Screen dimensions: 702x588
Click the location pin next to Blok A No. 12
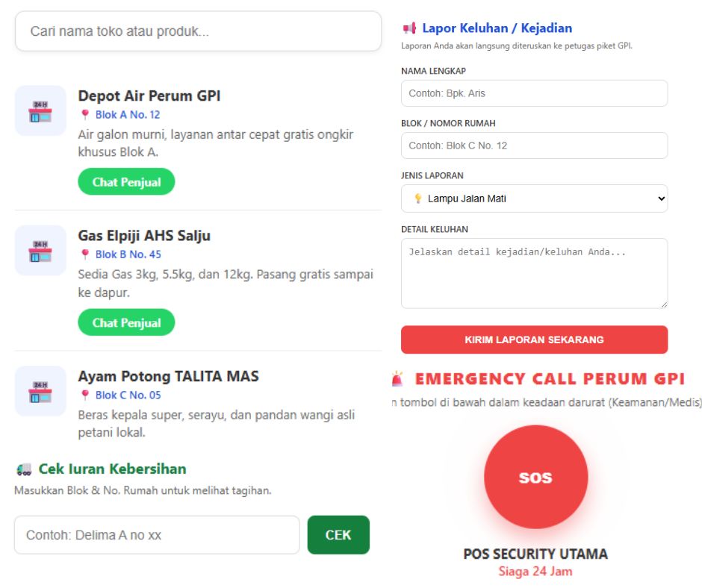click(x=84, y=115)
